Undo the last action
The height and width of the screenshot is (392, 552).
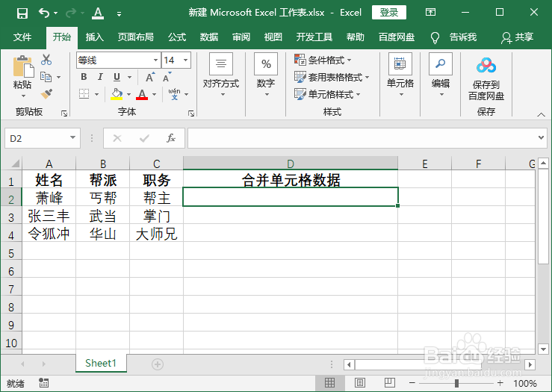tap(43, 13)
